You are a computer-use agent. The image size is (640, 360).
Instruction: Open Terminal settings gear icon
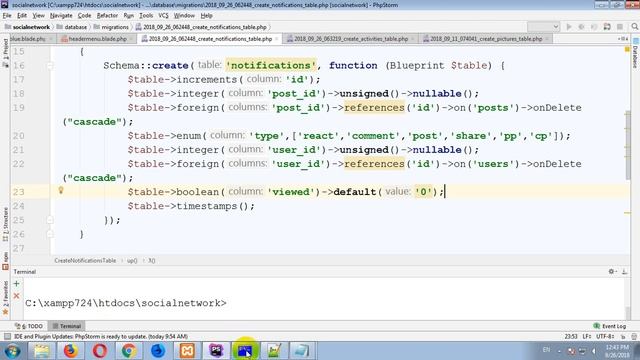click(611, 271)
